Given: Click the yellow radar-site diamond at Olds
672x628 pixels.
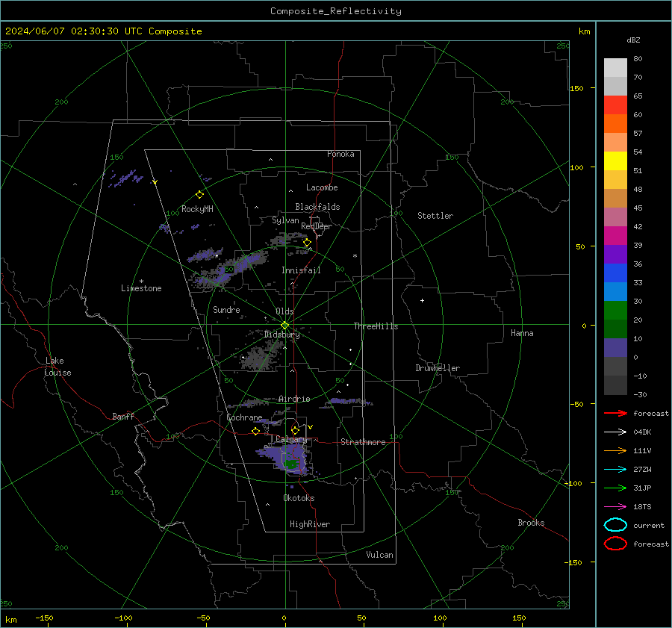Looking at the screenshot, I should [x=285, y=326].
